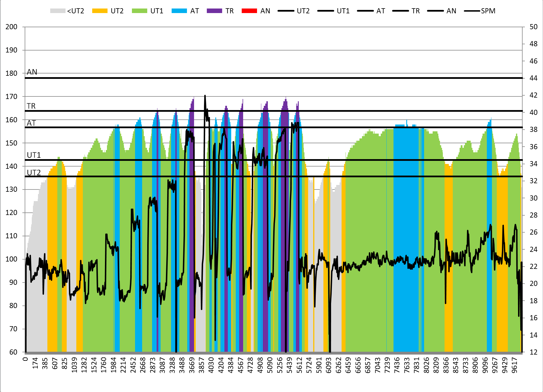Image resolution: width=543 pixels, height=392 pixels.
Task: Click the AT threshold label inside the plot
Action: coord(31,123)
